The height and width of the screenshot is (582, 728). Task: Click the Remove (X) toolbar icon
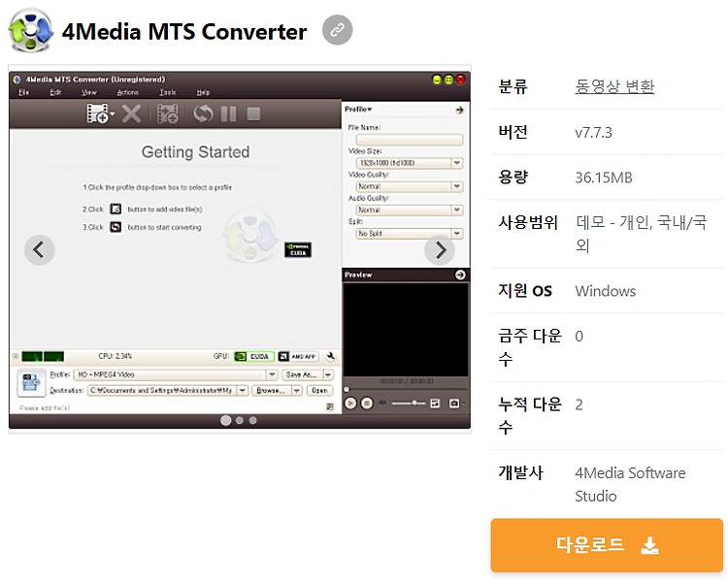coord(131,113)
